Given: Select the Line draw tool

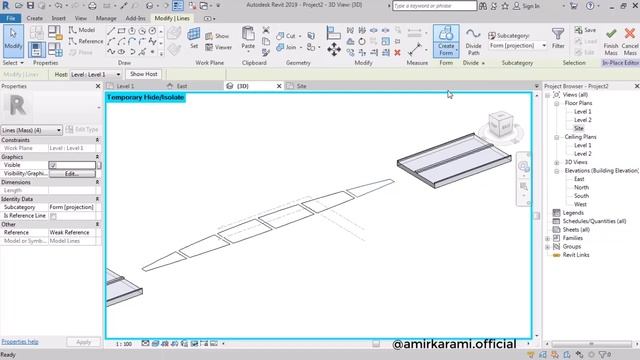Looking at the screenshot, I should click(x=111, y=31).
